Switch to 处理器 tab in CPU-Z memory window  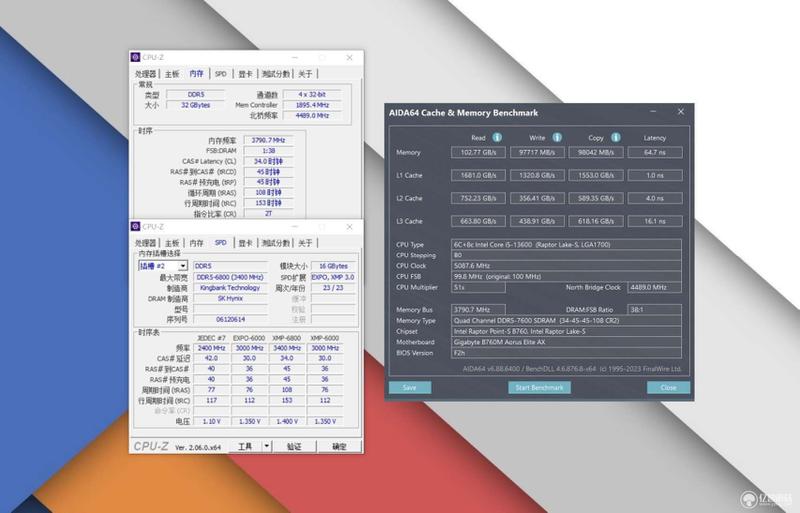click(145, 74)
